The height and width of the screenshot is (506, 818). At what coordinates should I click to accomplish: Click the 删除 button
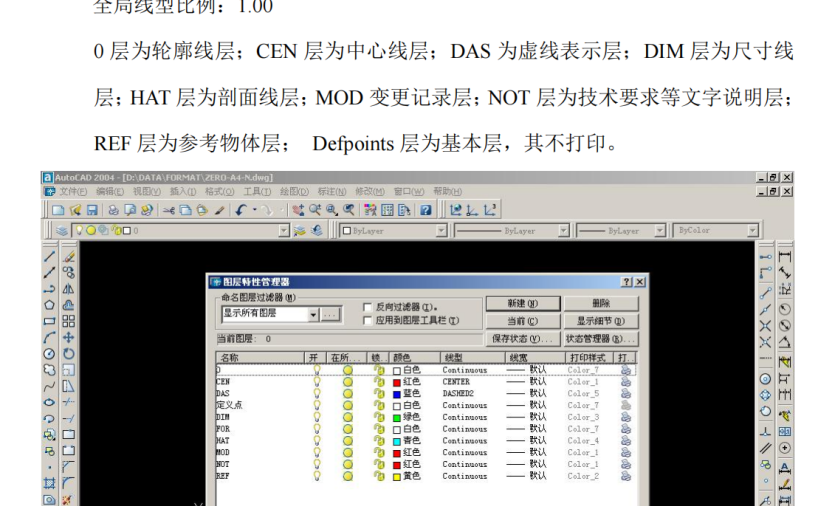[x=601, y=304]
